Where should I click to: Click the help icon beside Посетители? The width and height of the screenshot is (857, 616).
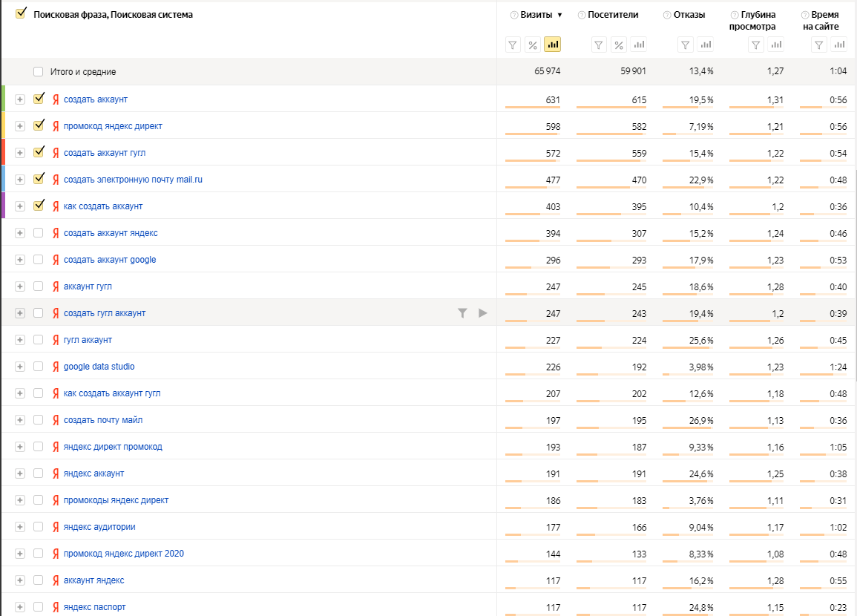point(582,16)
